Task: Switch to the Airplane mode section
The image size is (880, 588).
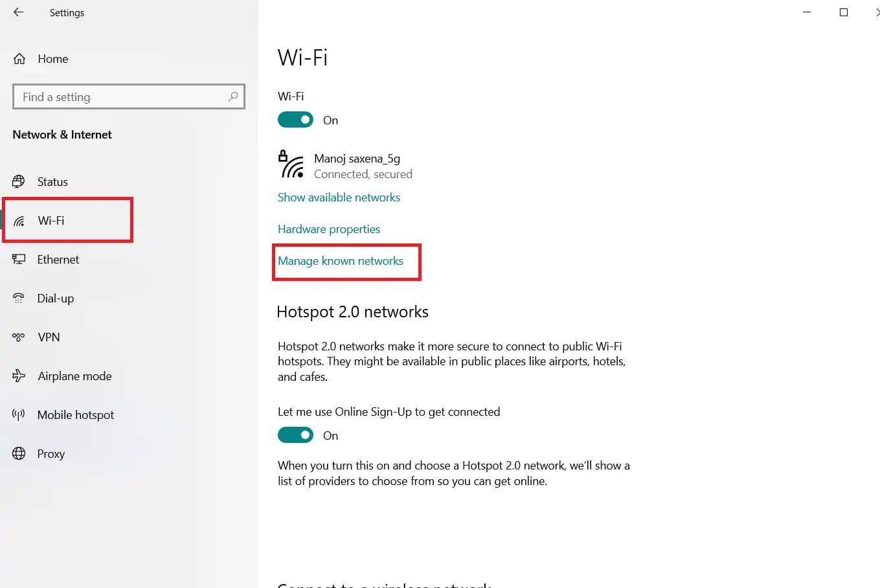Action: 74,376
